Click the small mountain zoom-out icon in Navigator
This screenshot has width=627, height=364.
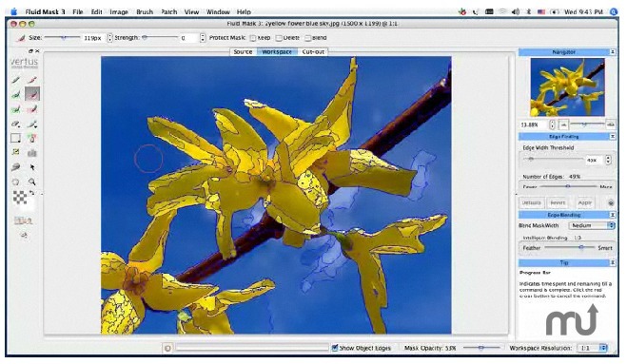564,125
